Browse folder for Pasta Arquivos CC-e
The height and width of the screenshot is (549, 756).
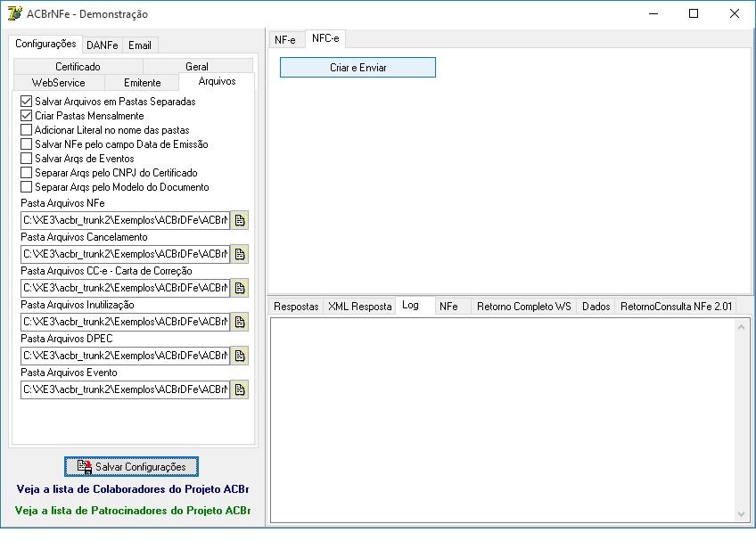pyautogui.click(x=240, y=288)
